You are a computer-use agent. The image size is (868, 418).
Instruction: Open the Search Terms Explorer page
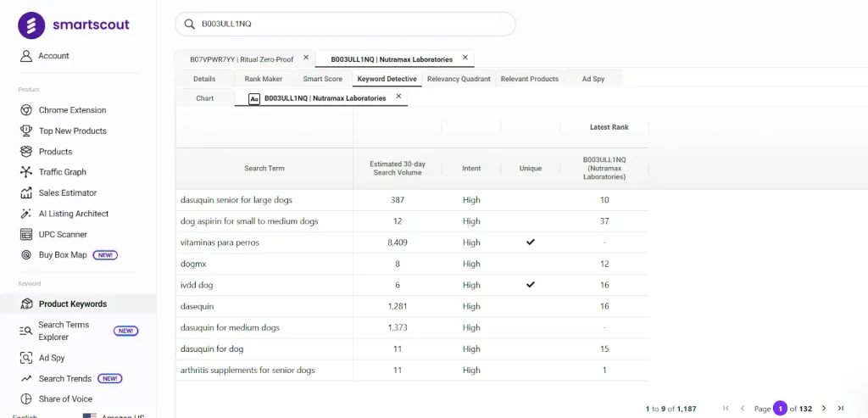click(63, 331)
